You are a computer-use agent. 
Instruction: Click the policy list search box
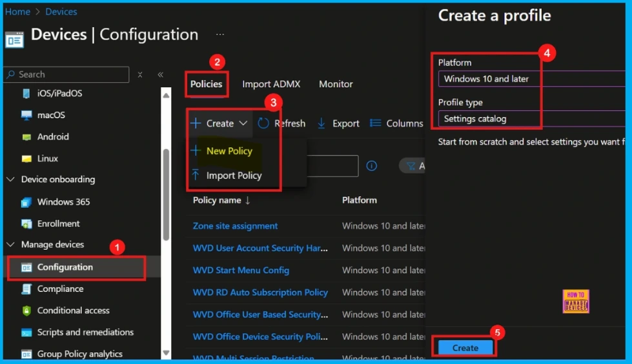[332, 166]
